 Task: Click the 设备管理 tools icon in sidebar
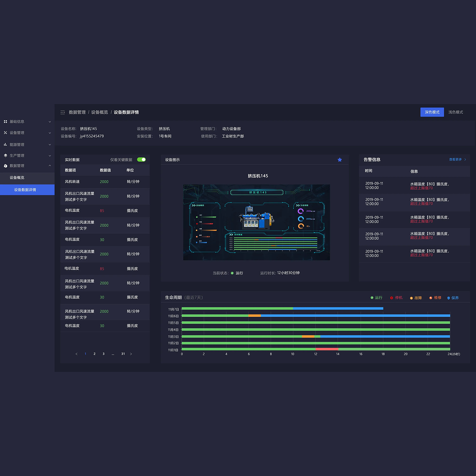(5, 133)
